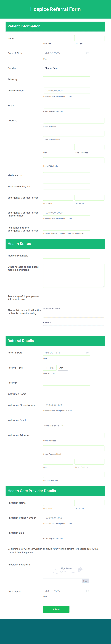The width and height of the screenshot is (111, 644).
Task: Click the patient Email field
Action: [66, 105]
